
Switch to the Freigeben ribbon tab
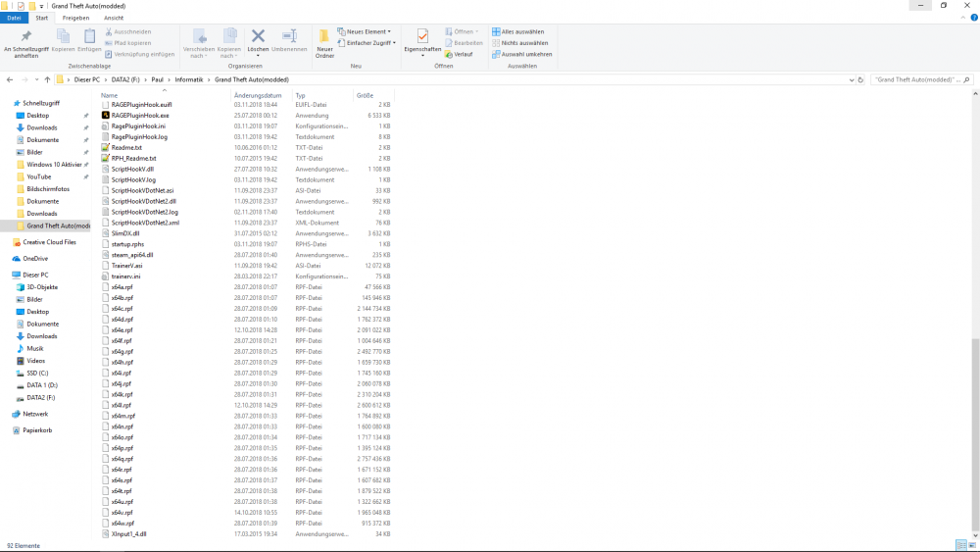coord(75,18)
